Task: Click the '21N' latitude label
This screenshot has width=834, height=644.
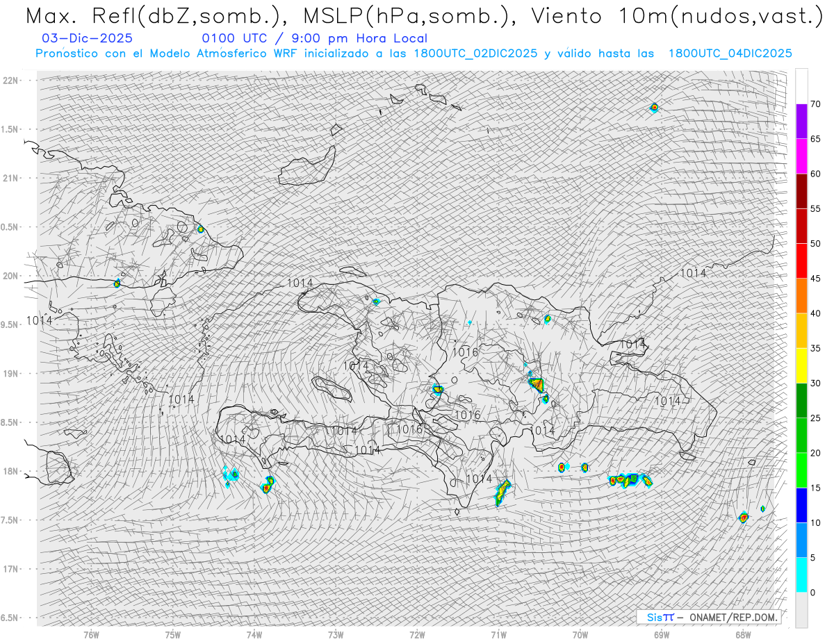Action: pos(11,178)
